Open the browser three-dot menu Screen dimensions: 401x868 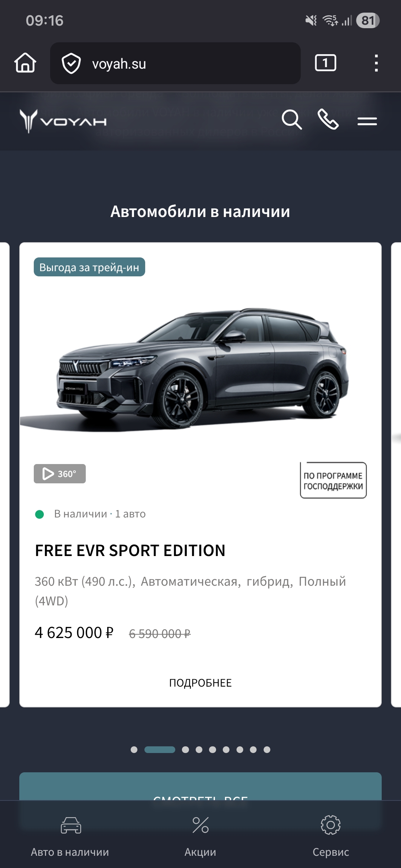[x=376, y=63]
